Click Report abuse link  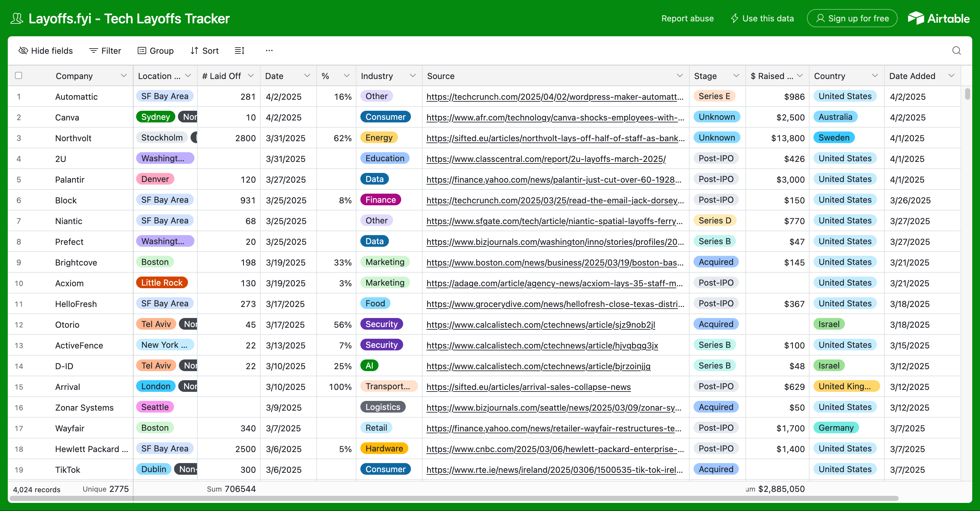687,18
